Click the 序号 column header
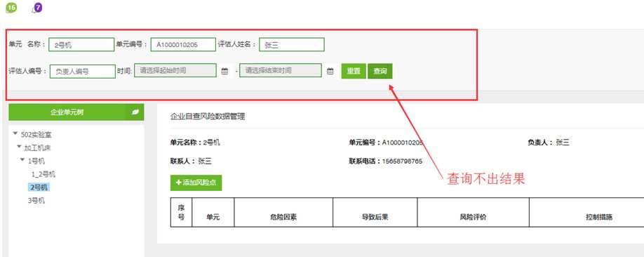The image size is (644, 257). point(181,212)
